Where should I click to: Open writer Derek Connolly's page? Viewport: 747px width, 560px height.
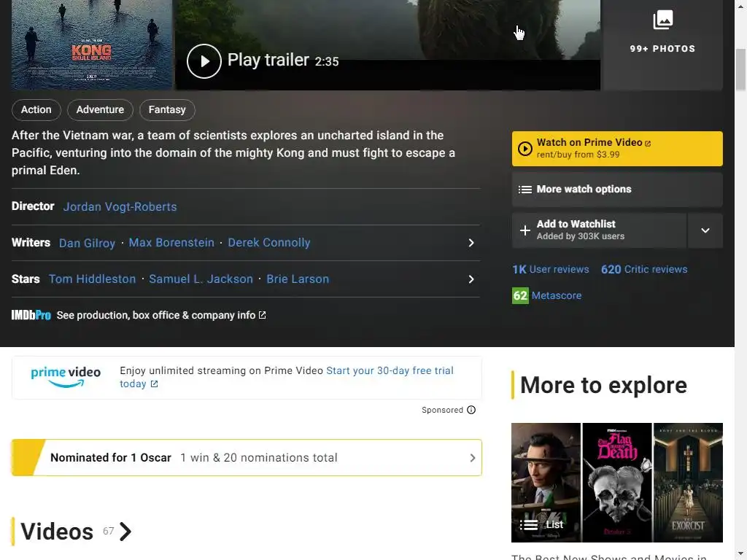[269, 242]
